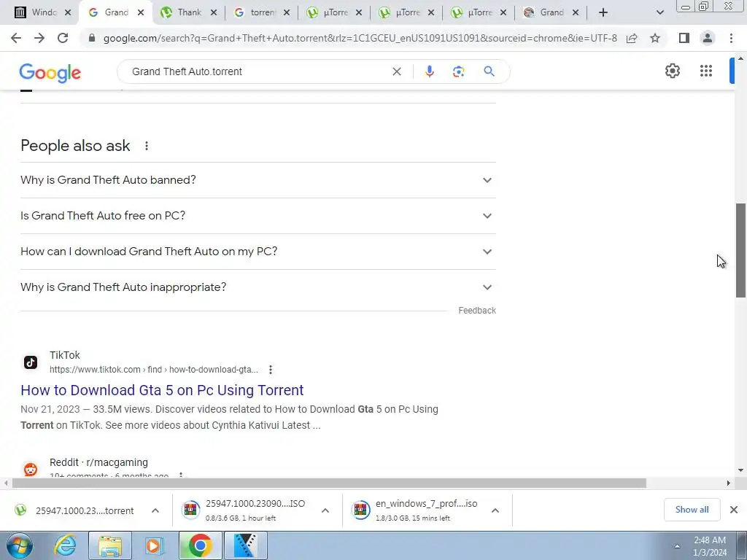Viewport: 747px width, 560px height.
Task: Go back to the previous page
Action: pos(16,38)
